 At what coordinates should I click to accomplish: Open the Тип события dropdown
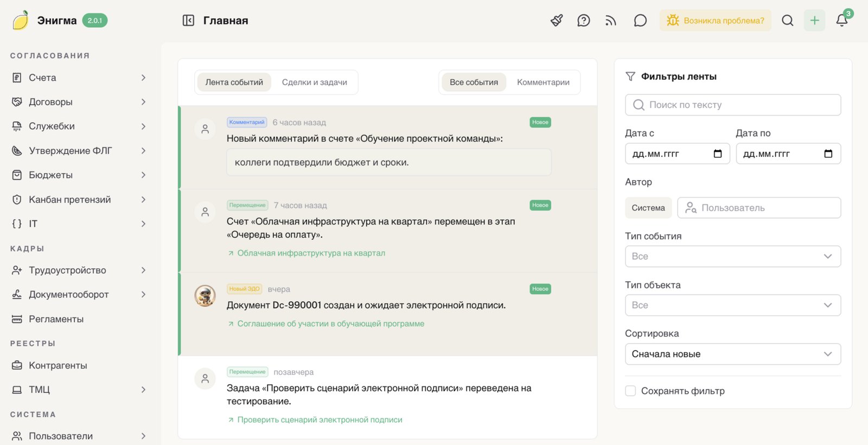733,256
